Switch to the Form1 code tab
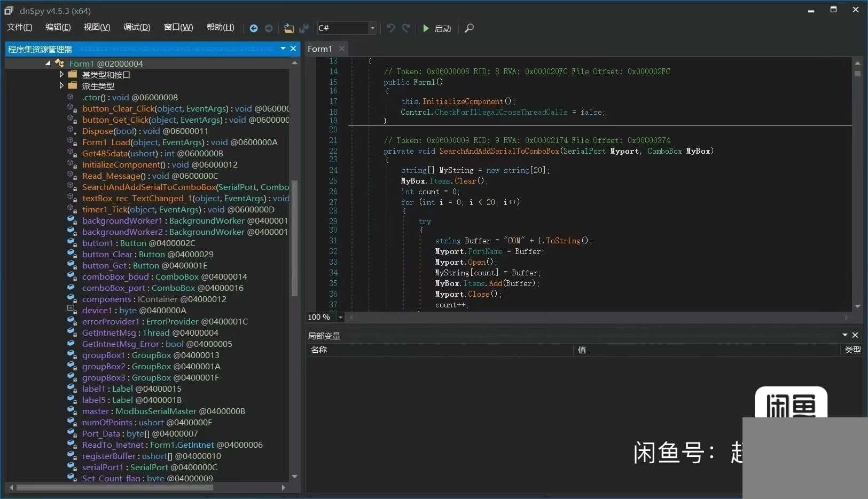The image size is (868, 499). pyautogui.click(x=320, y=49)
